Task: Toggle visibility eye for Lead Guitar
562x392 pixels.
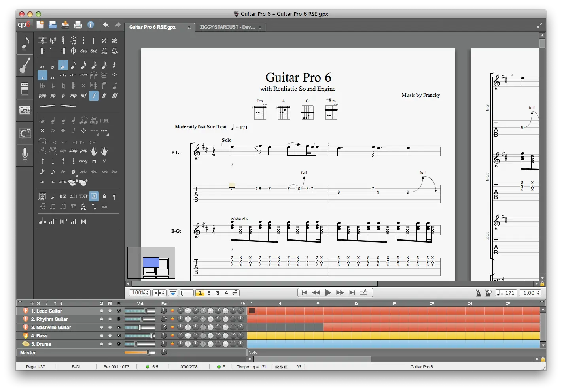Action: (x=119, y=311)
